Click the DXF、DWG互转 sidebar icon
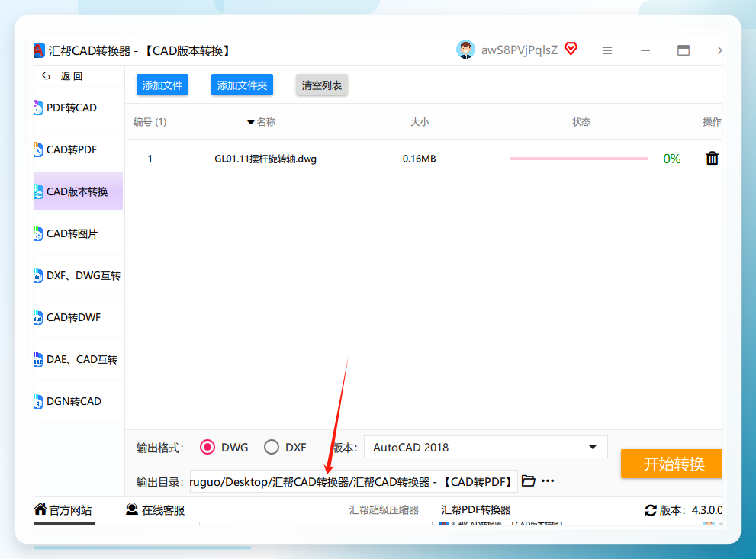The height and width of the screenshot is (559, 756). pyautogui.click(x=37, y=275)
